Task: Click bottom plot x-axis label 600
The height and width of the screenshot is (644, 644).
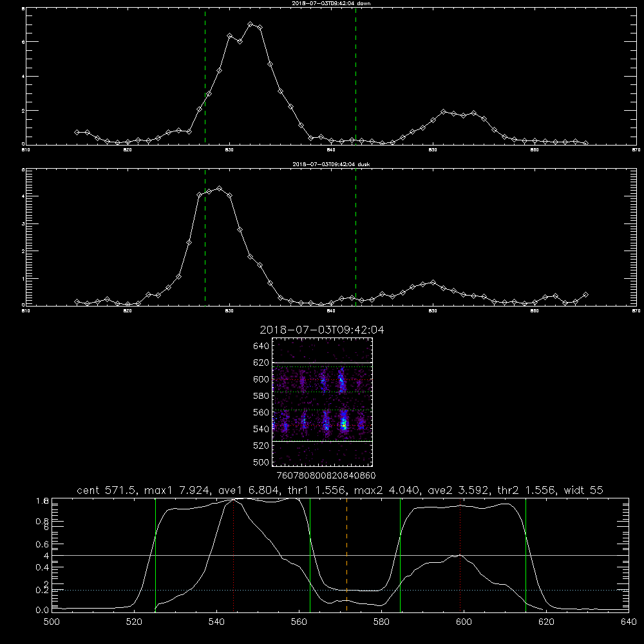Action: click(464, 622)
